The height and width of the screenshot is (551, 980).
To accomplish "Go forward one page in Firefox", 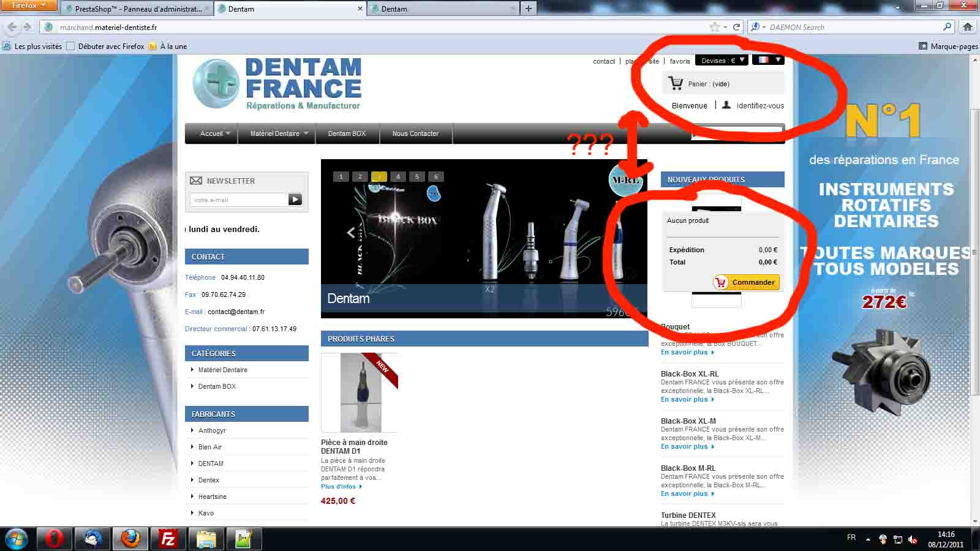I will tap(27, 27).
